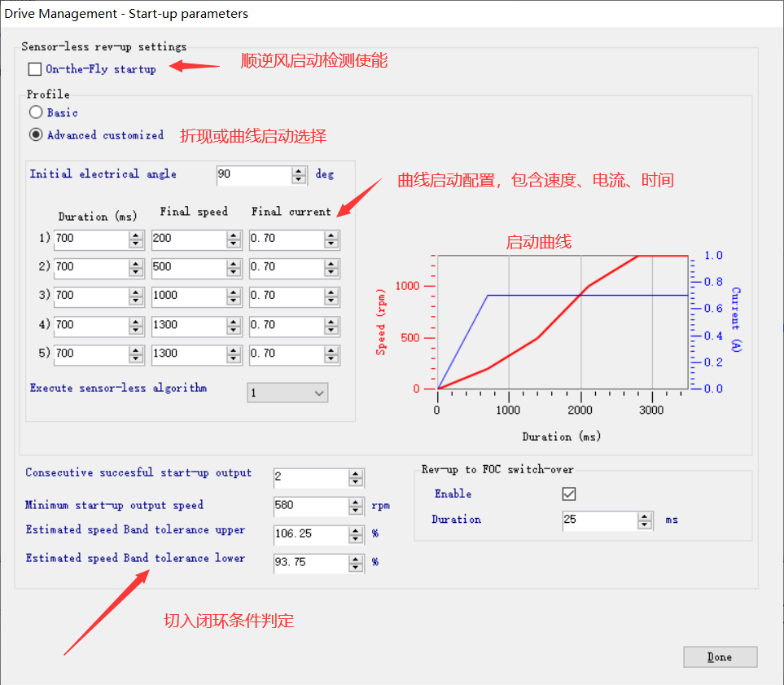Decrease Minimum start-up output speed with down arrow
This screenshot has width=784, height=685.
pyautogui.click(x=356, y=511)
